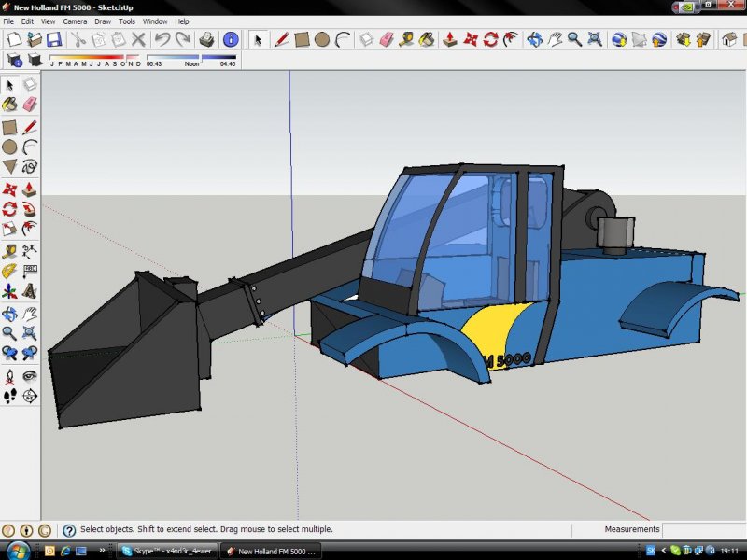747x560 pixels.
Task: Select the Freehand tool in left toolbar
Action: click(x=30, y=166)
